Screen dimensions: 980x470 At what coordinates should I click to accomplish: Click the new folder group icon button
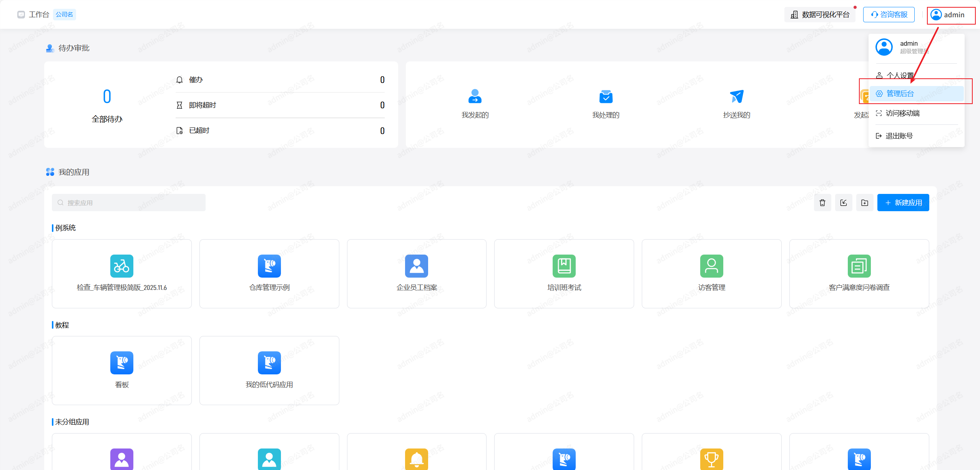[x=864, y=203]
